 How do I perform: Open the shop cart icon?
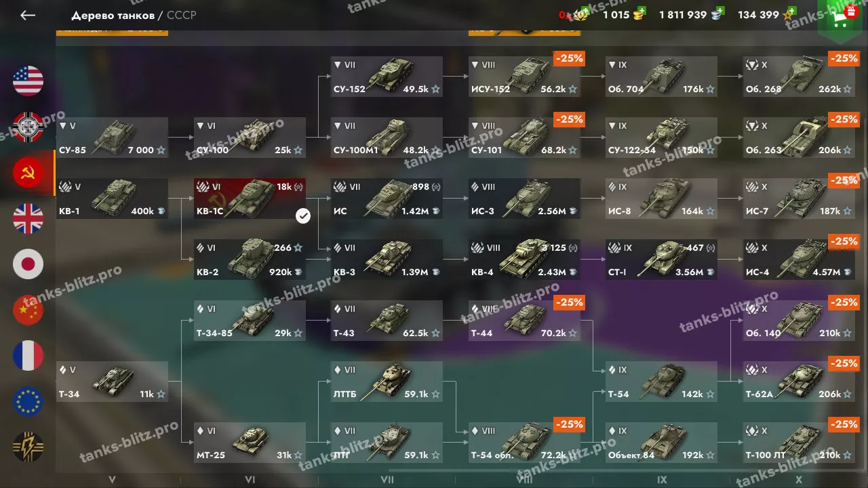tap(842, 18)
